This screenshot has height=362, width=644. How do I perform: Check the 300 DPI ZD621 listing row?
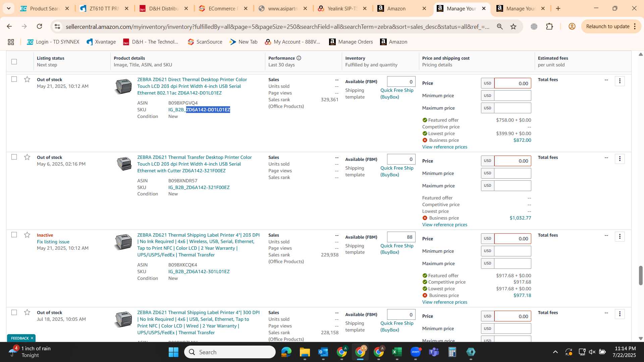point(14,312)
